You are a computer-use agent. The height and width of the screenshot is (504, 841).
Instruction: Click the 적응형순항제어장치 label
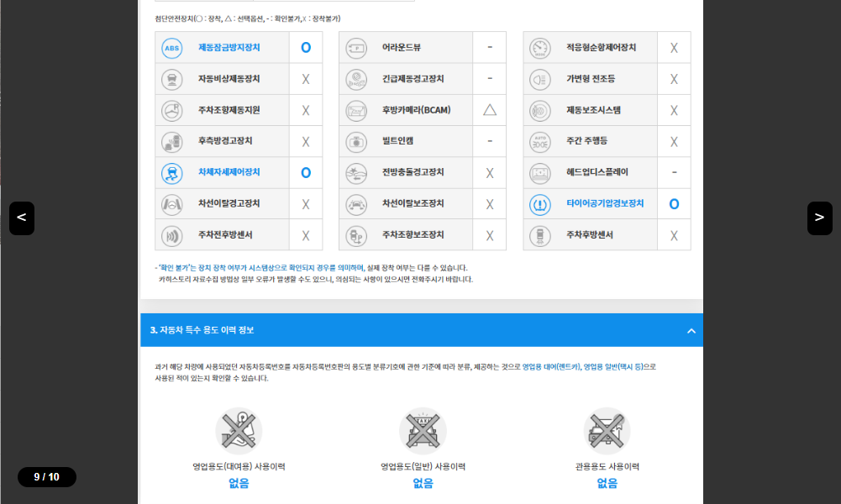pos(602,47)
